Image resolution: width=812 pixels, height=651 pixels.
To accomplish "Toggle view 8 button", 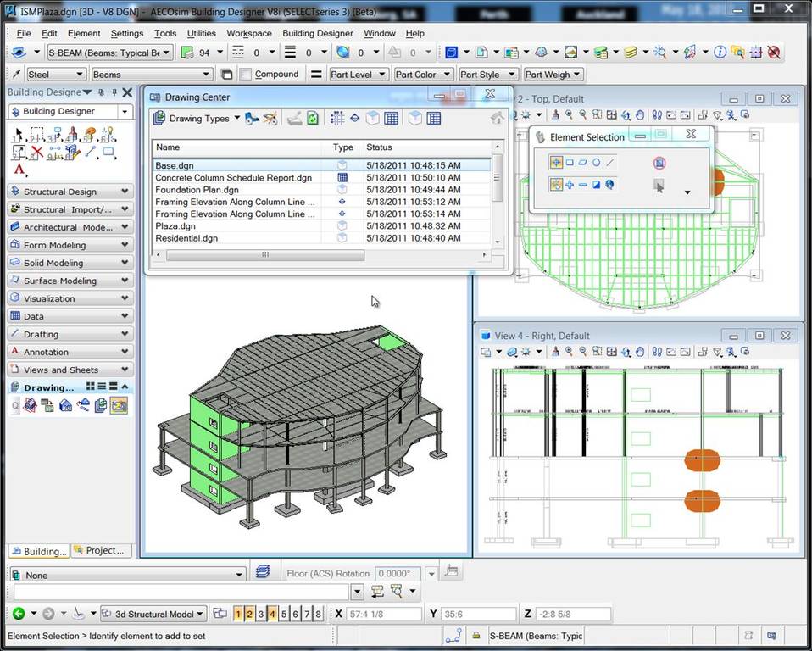I will tap(318, 615).
